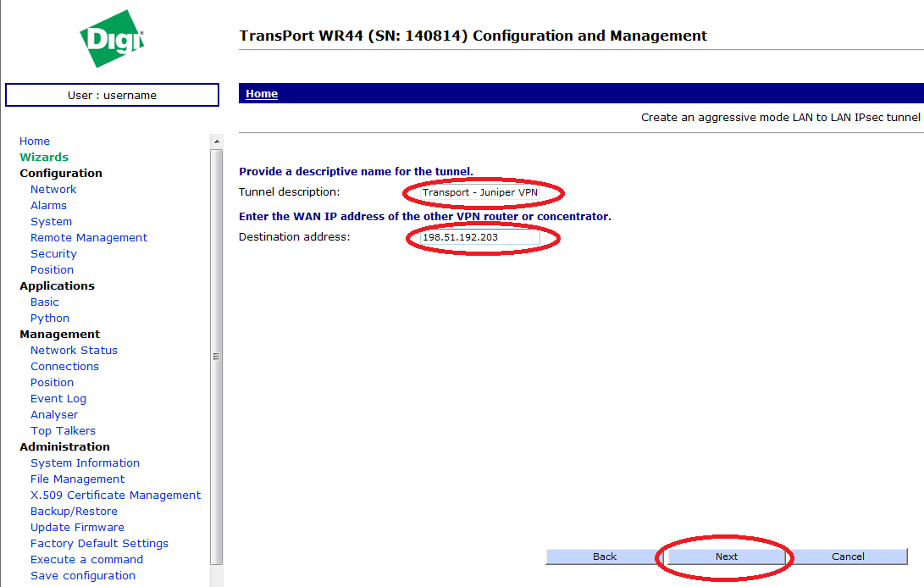Click the sidebar scroll up arrow

[x=217, y=141]
